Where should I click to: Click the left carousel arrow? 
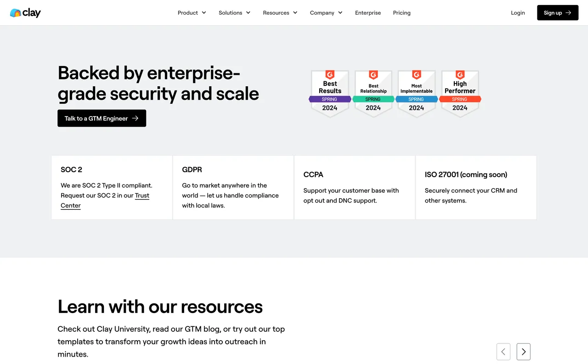pyautogui.click(x=503, y=352)
